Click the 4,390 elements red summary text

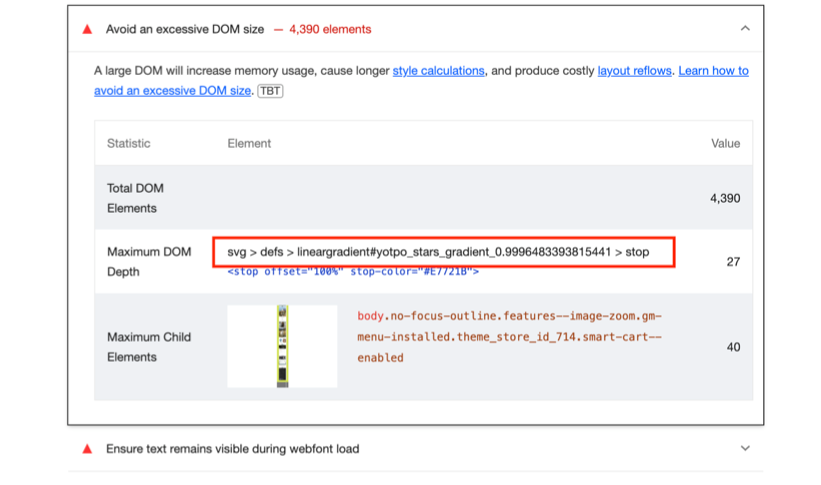pyautogui.click(x=330, y=29)
